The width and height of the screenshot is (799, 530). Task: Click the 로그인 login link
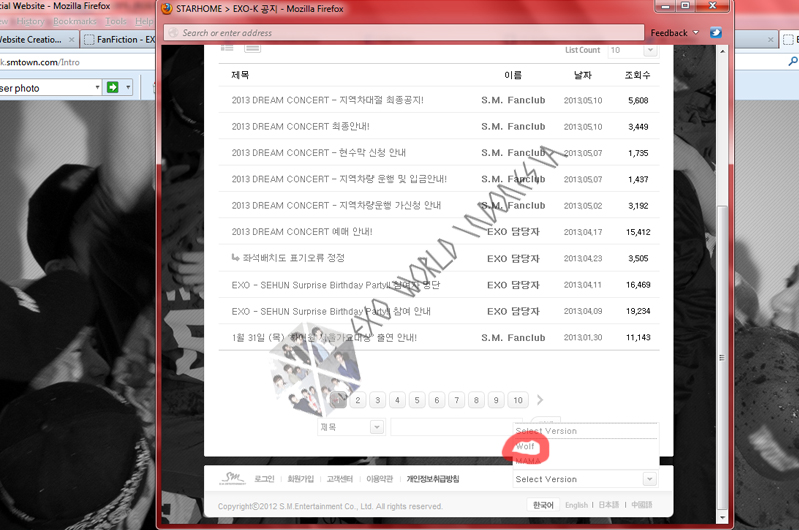coord(264,479)
